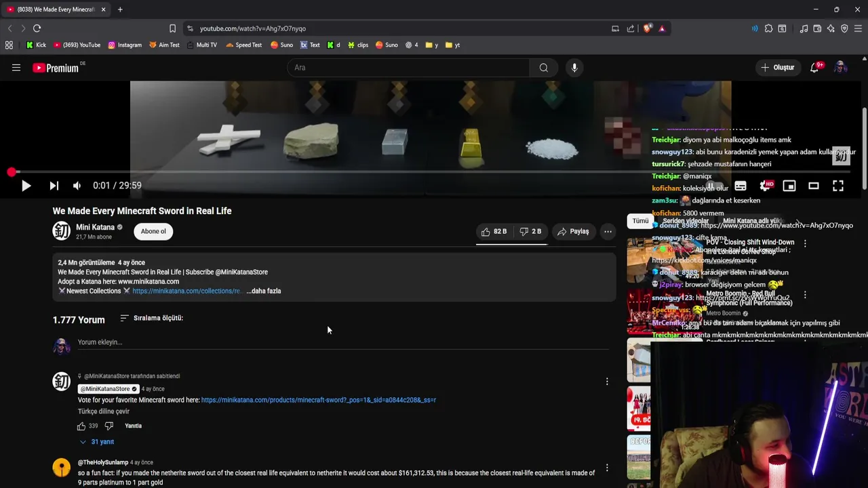Open Leo AI sparkle icon
The height and width of the screenshot is (488, 868).
(x=831, y=28)
